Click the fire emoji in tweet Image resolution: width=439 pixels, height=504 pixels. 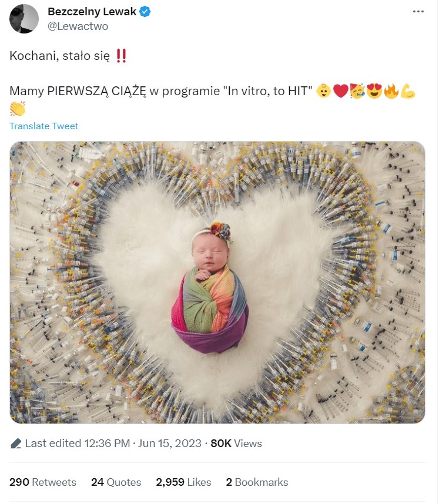[x=391, y=92]
